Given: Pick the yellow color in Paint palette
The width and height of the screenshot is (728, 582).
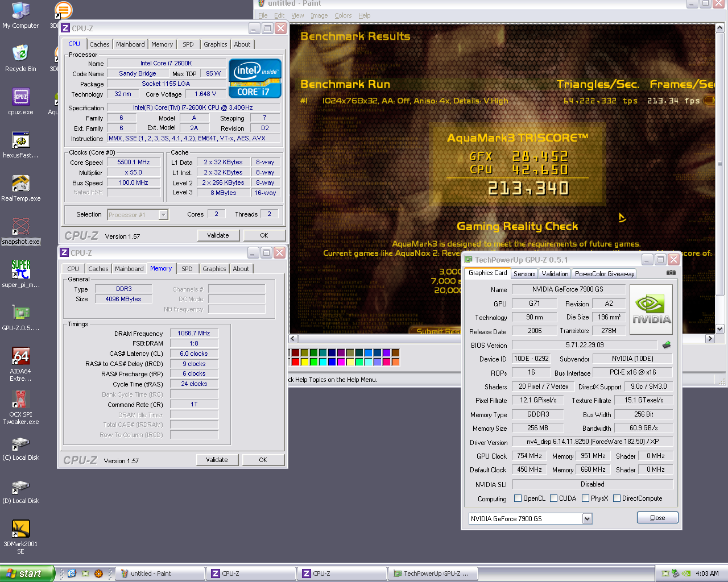Looking at the screenshot, I should coord(305,361).
